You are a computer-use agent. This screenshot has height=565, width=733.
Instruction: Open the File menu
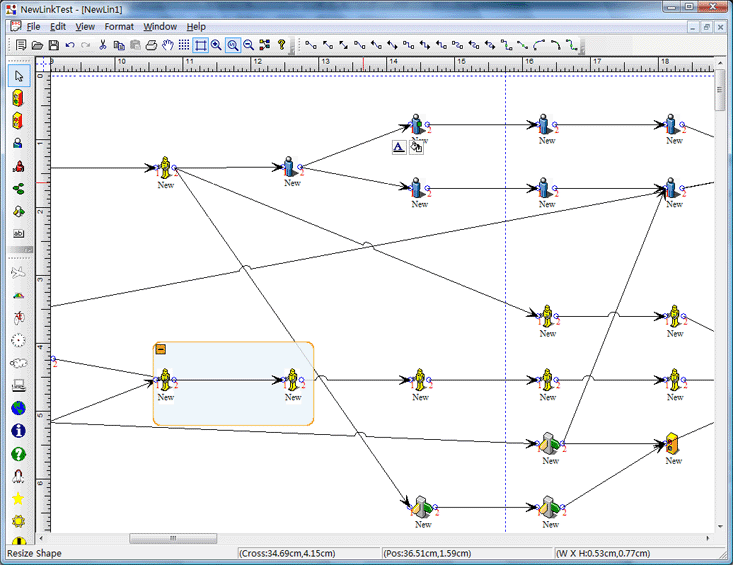click(x=33, y=27)
